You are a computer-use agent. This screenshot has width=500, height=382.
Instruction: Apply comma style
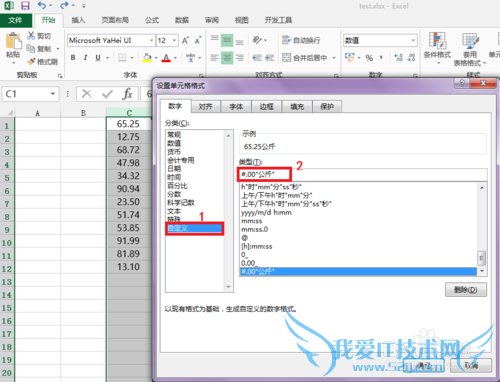[x=381, y=58]
